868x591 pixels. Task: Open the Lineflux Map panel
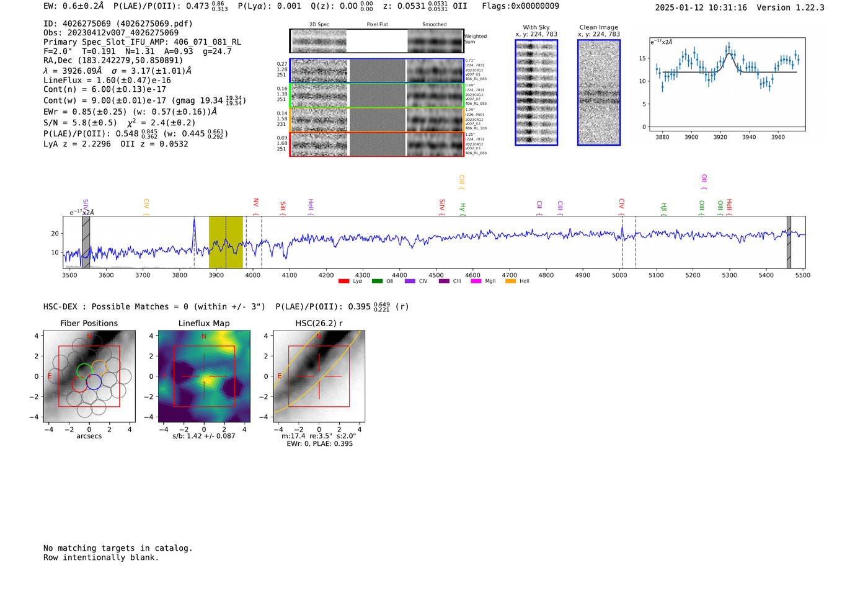[x=204, y=376]
